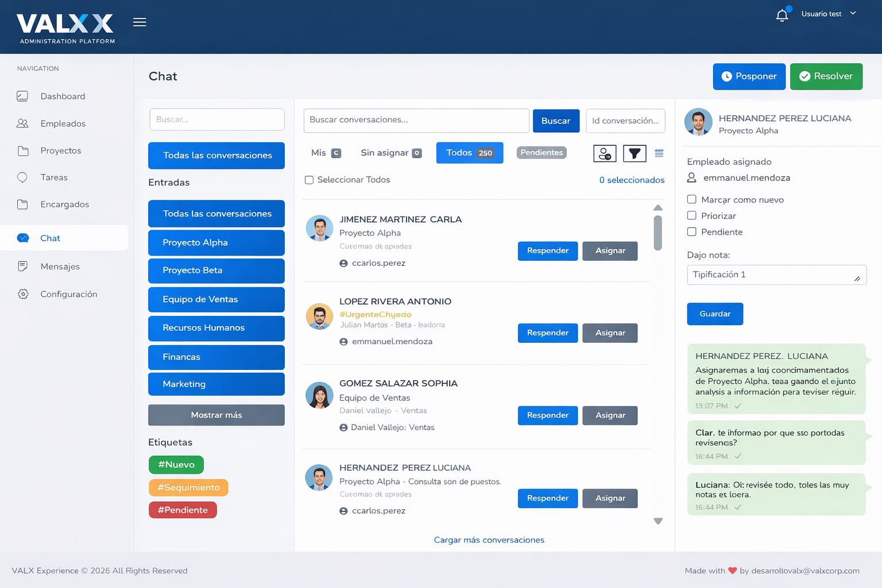Toggle the hamburger sidebar menu
The image size is (882, 588).
pos(140,22)
